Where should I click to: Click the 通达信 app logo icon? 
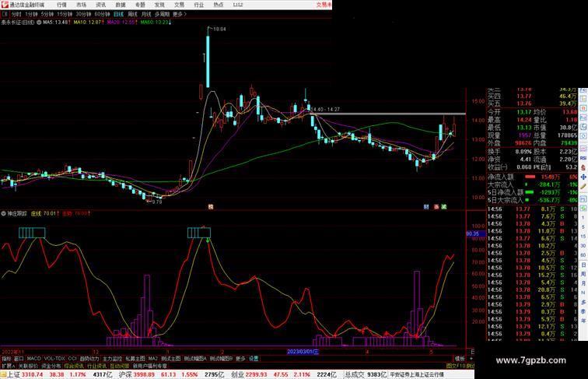[5, 5]
